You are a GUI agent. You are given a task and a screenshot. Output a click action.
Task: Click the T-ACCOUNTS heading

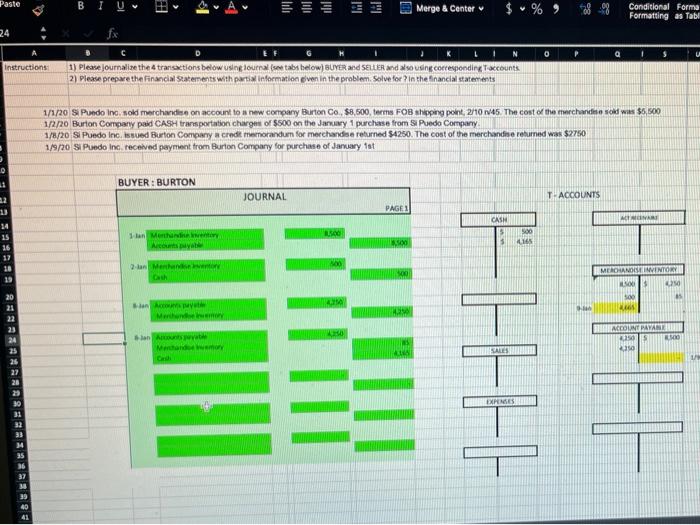[x=574, y=195]
